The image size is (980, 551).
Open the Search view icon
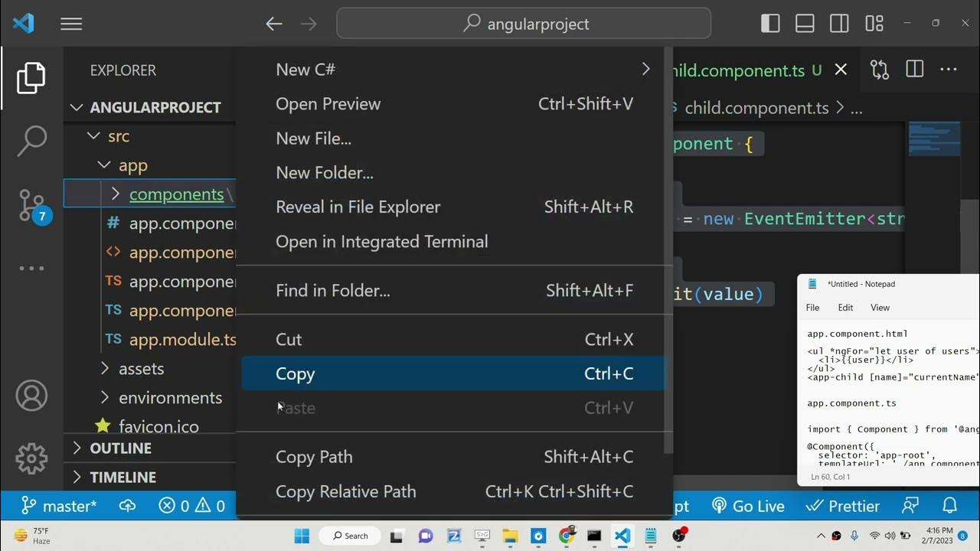click(31, 141)
